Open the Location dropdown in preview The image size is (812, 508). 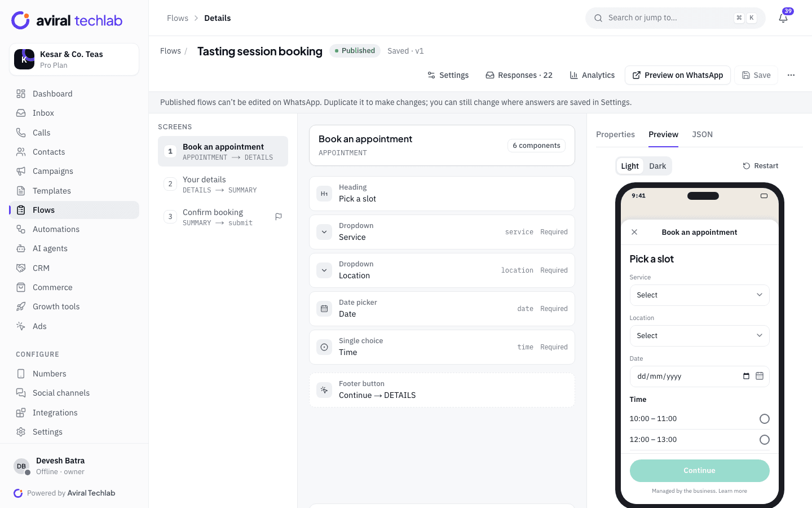pyautogui.click(x=699, y=336)
